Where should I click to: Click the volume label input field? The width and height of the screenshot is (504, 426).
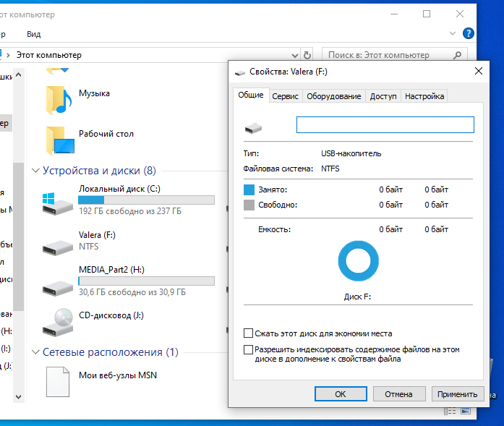[385, 124]
